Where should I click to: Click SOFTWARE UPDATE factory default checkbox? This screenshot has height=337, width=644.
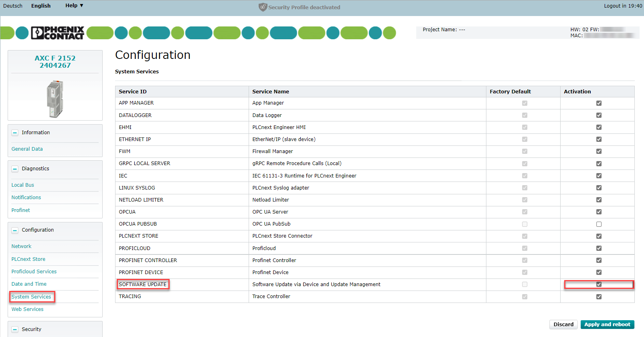click(x=525, y=284)
